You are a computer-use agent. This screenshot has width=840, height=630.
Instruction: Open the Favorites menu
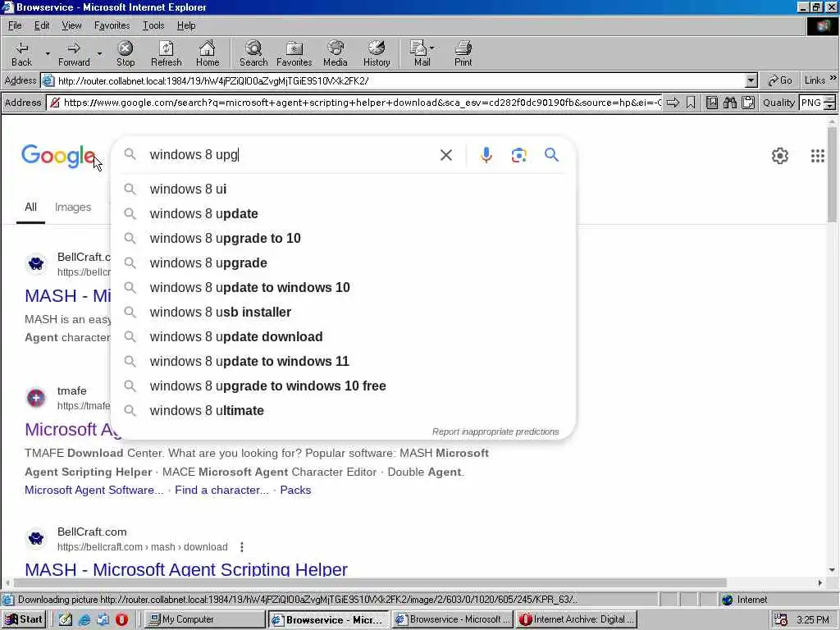pos(112,25)
